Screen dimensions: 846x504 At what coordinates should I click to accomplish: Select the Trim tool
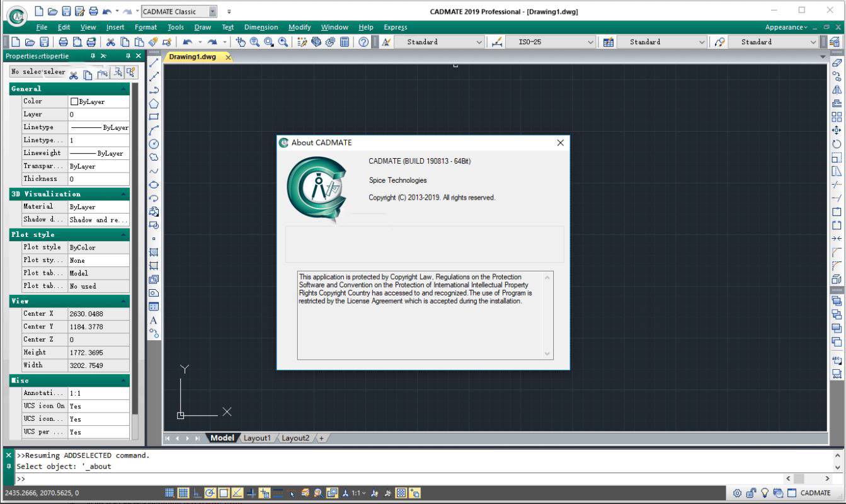pyautogui.click(x=837, y=185)
